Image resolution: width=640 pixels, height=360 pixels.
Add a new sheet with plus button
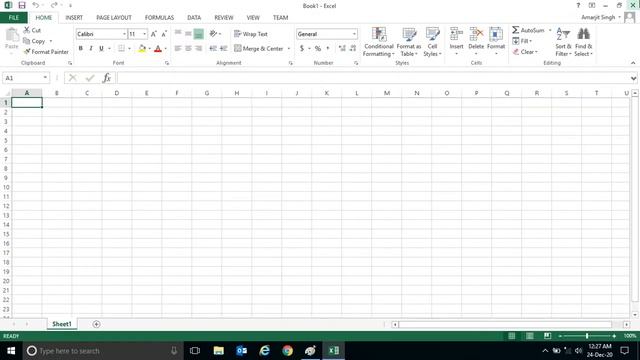[x=96, y=324]
